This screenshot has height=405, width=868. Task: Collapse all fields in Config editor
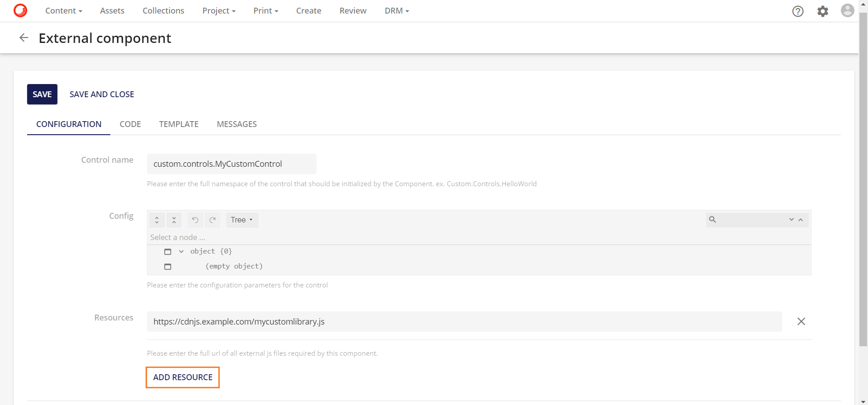(x=174, y=220)
